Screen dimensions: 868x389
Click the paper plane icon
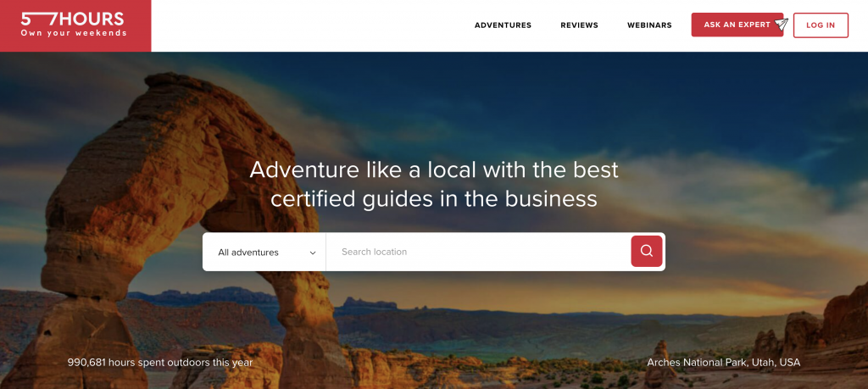tap(781, 25)
